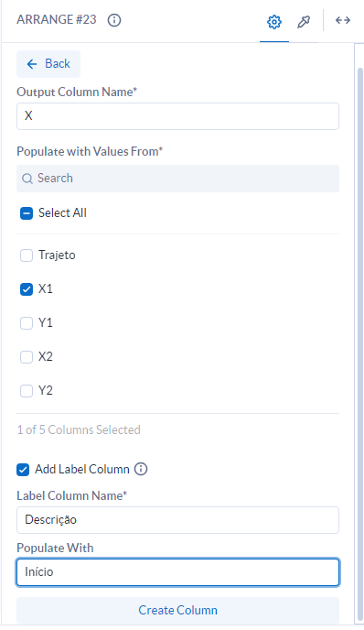Click the expand panel arrows icon

click(343, 20)
